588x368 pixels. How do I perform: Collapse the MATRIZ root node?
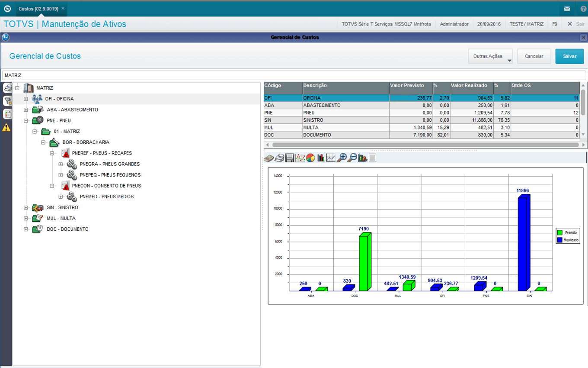(17, 88)
